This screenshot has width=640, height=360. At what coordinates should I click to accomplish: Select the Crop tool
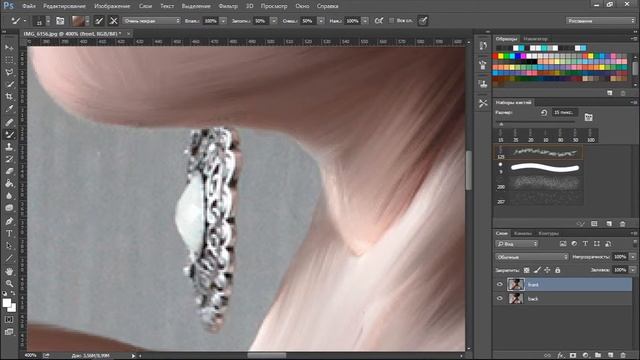tap(9, 97)
